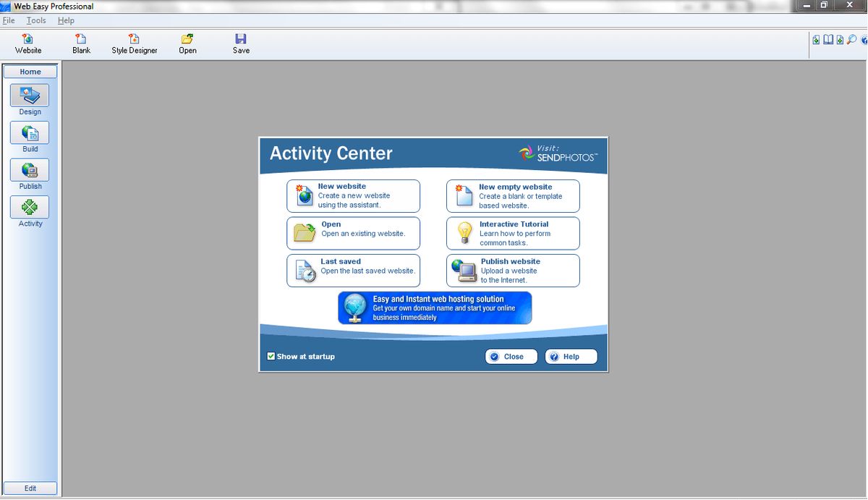Select the Publish icon in the sidebar
868x500 pixels.
coord(30,170)
